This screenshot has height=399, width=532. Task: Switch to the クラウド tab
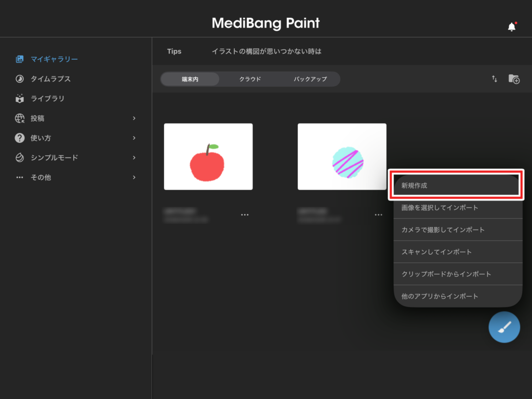pyautogui.click(x=250, y=79)
